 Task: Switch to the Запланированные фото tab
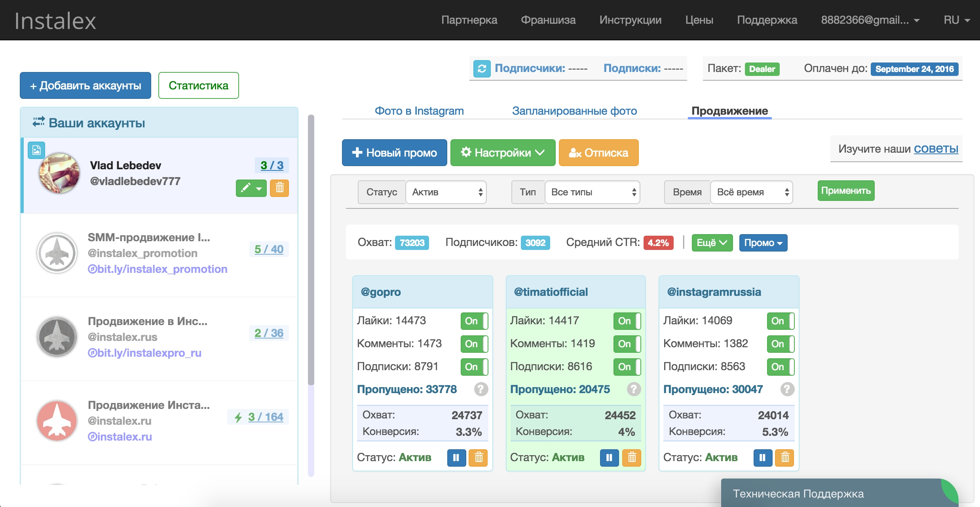point(574,111)
